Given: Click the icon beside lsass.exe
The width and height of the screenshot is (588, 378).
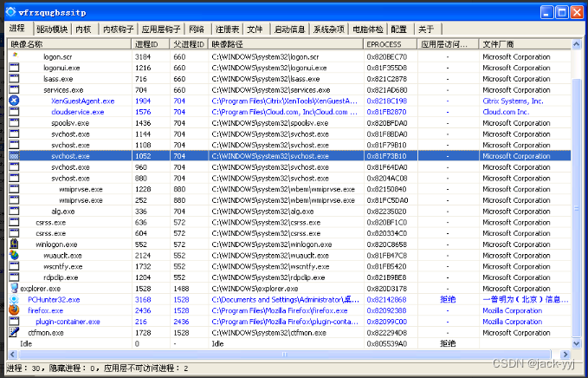Looking at the screenshot, I should coord(14,78).
